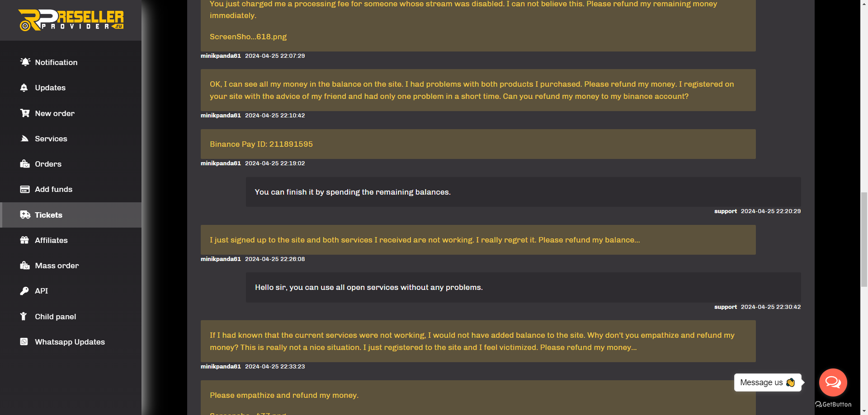Click support reply about open services
The image size is (868, 415).
point(524,288)
